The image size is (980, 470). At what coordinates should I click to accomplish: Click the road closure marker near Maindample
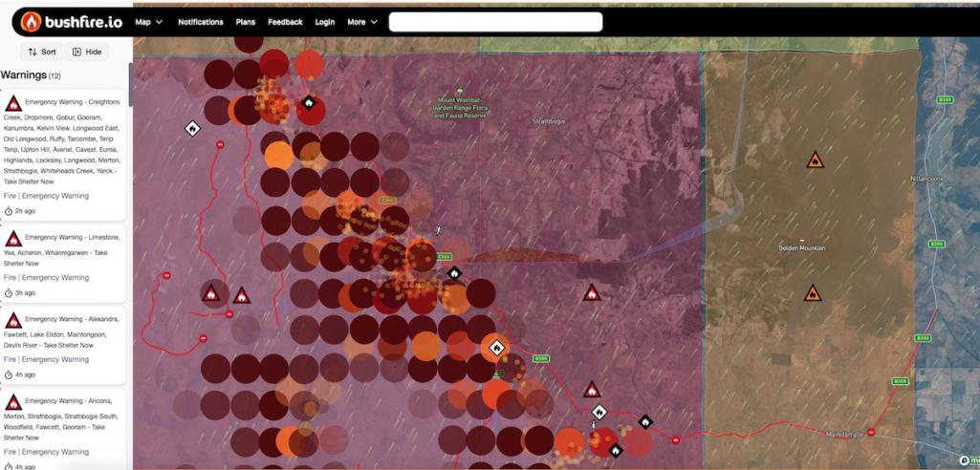coord(871,433)
